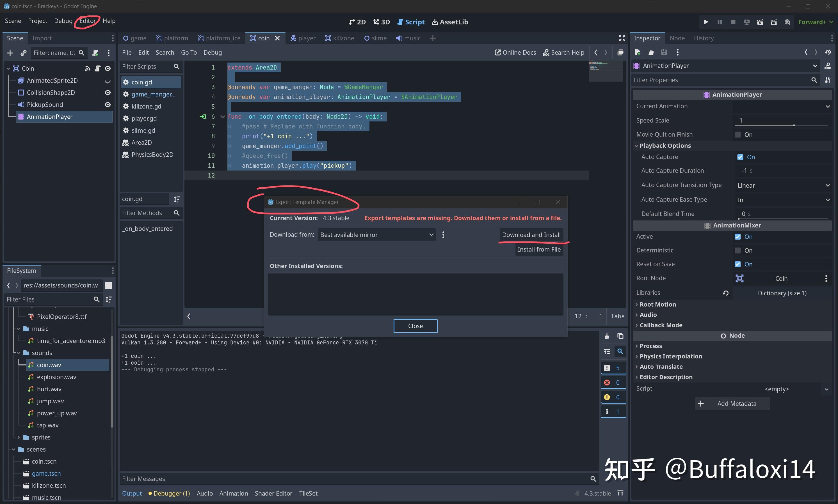This screenshot has width=838, height=504.
Task: Click Download and Install templates
Action: [531, 235]
